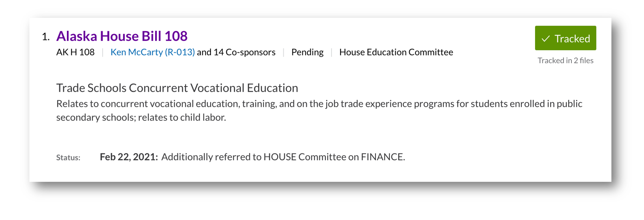
Task: Toggle tracking off via the Tracked button
Action: pos(565,38)
